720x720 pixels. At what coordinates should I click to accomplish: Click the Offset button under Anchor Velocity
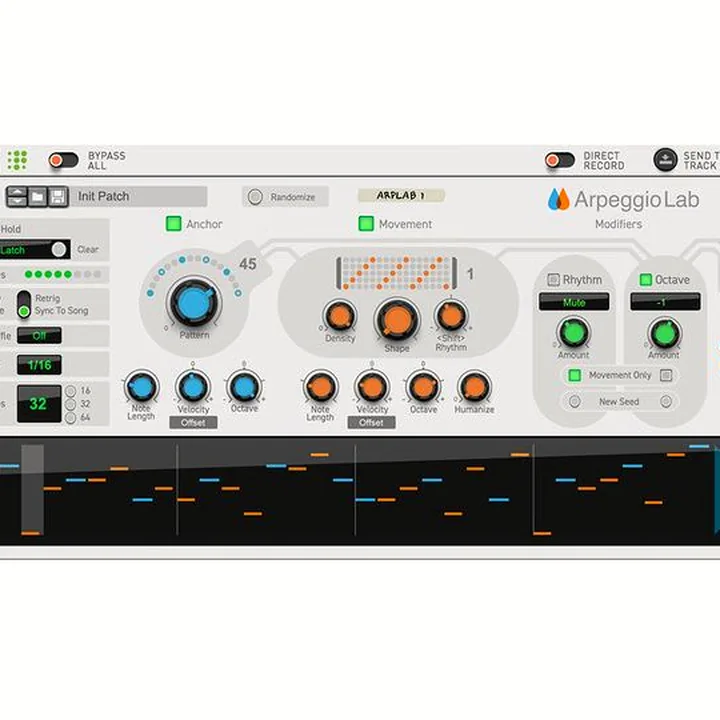coord(193,422)
